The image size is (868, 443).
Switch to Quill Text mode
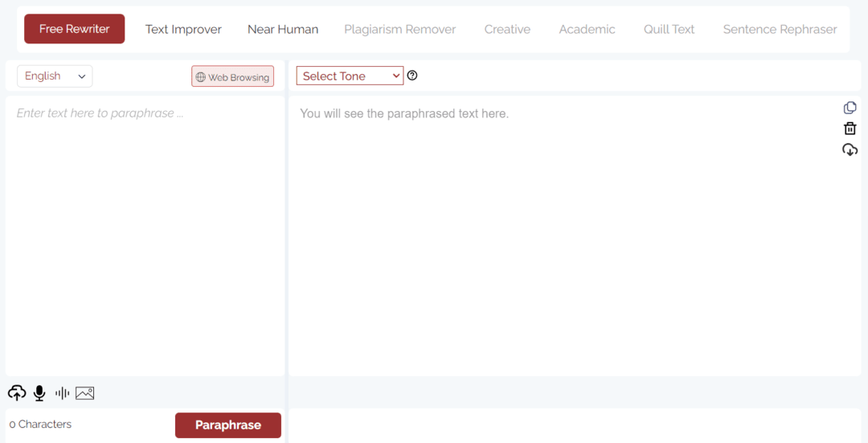(x=669, y=30)
